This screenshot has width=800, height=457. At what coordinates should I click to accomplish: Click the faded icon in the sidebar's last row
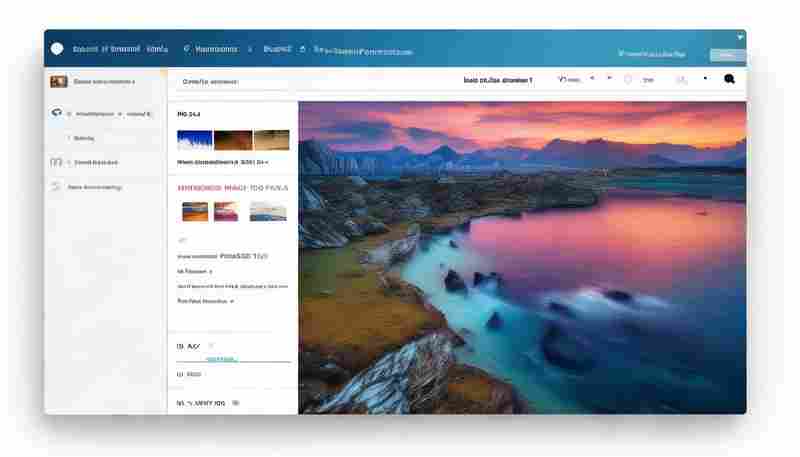[56, 187]
